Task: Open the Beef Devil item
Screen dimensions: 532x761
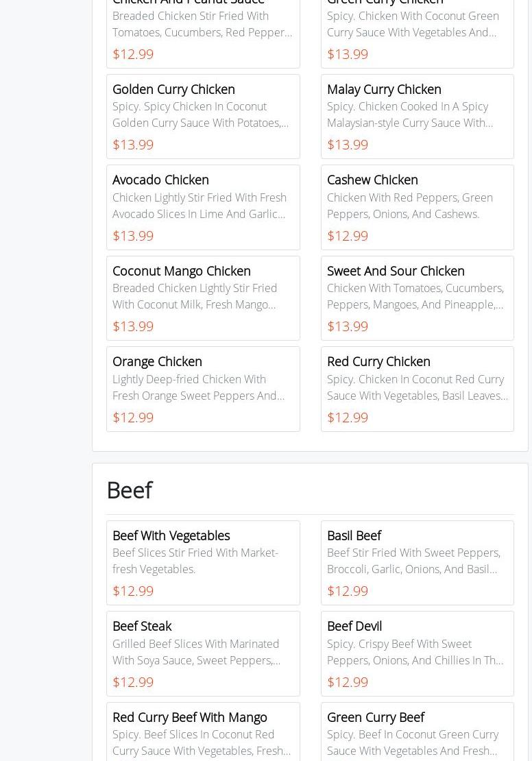Action: pyautogui.click(x=354, y=626)
